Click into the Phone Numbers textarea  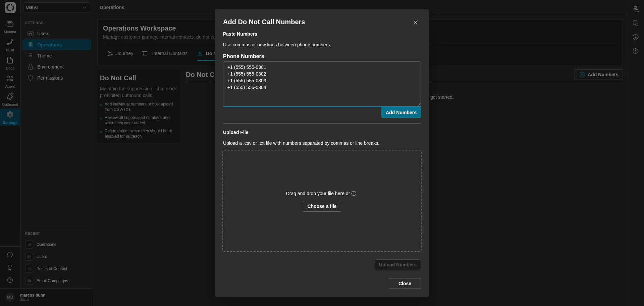click(322, 84)
